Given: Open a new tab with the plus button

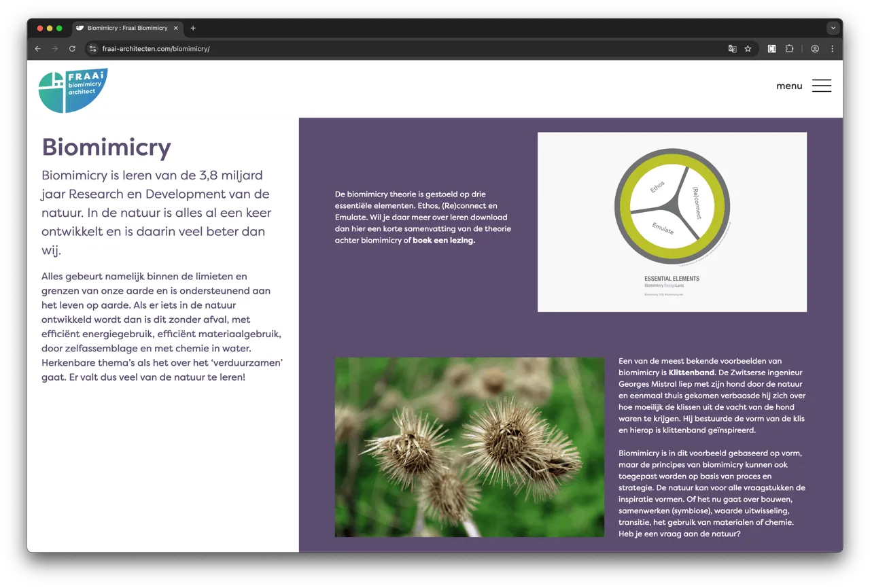Looking at the screenshot, I should tap(192, 28).
